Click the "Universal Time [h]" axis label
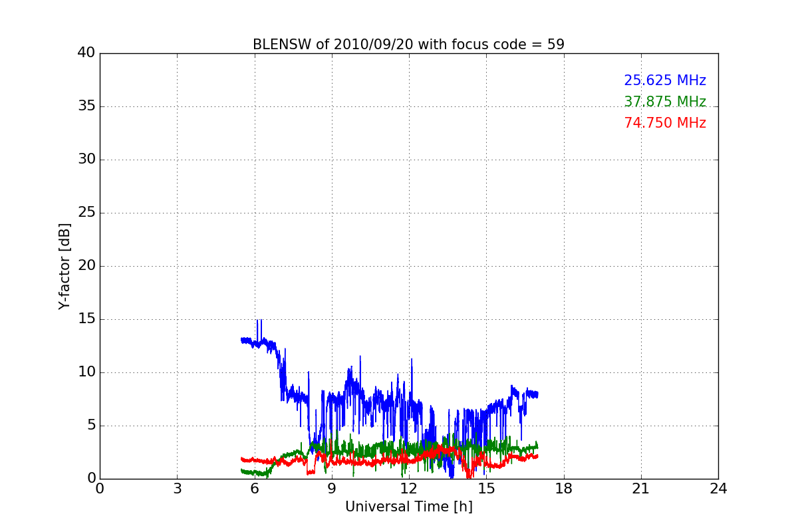Image resolution: width=798 pixels, height=532 pixels. (409, 507)
